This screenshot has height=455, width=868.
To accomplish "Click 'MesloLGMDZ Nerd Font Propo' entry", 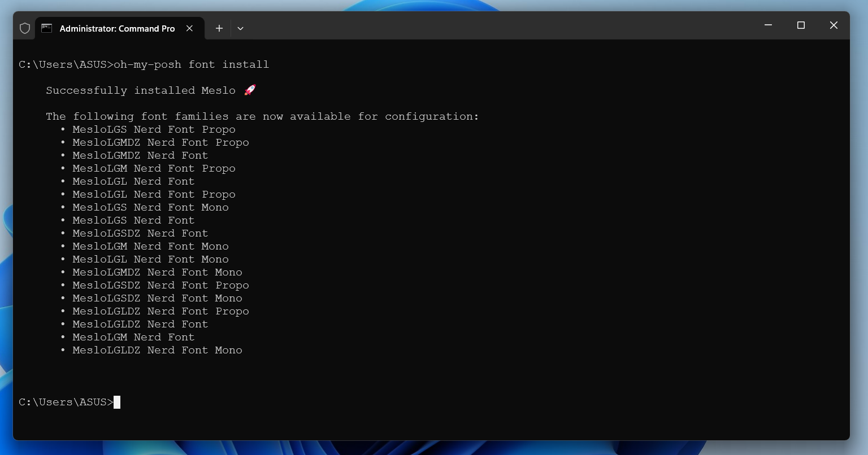I will [x=160, y=142].
